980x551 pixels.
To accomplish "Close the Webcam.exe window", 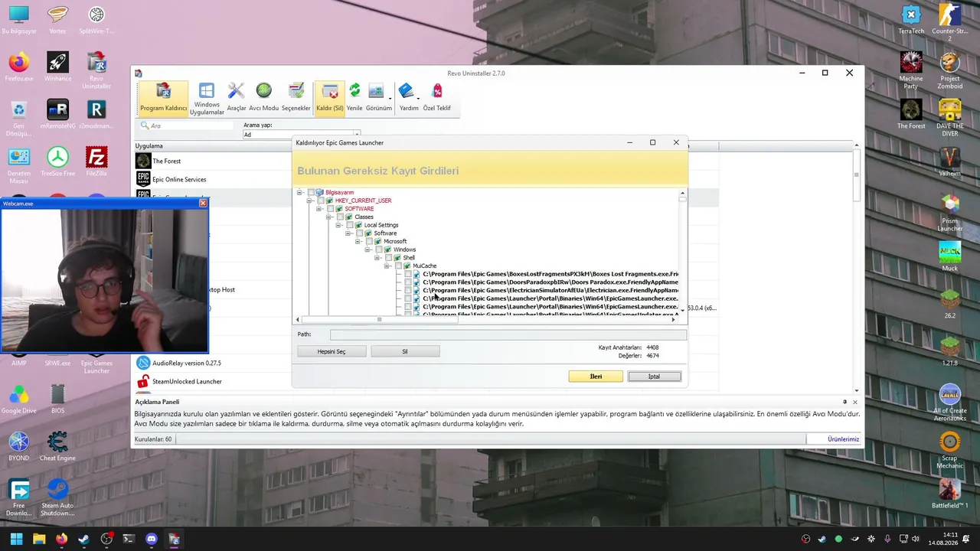I will click(203, 203).
